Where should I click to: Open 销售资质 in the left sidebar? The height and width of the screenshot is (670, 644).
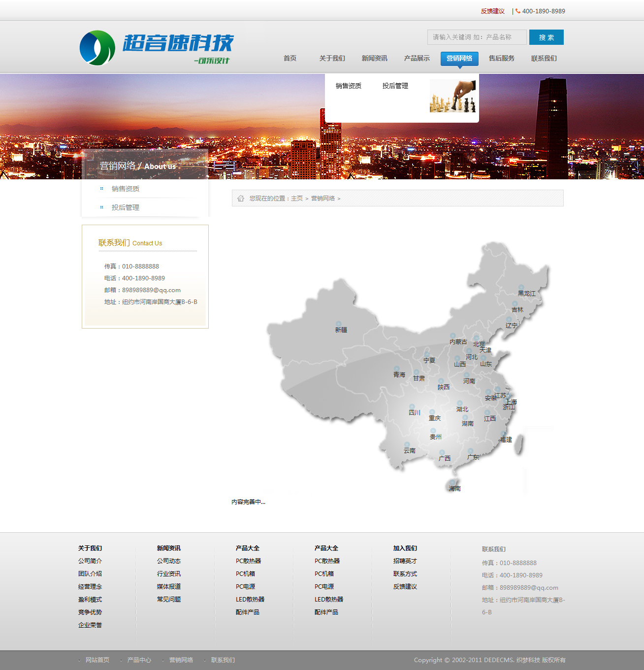tap(126, 189)
